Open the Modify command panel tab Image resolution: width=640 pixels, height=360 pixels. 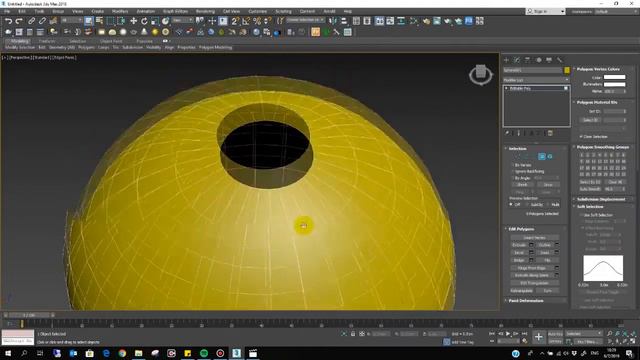[x=517, y=60]
